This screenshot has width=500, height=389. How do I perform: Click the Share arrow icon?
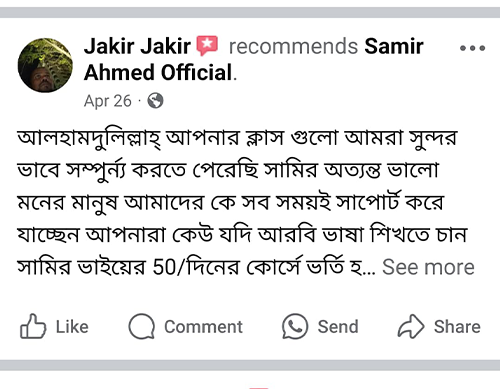tap(411, 326)
